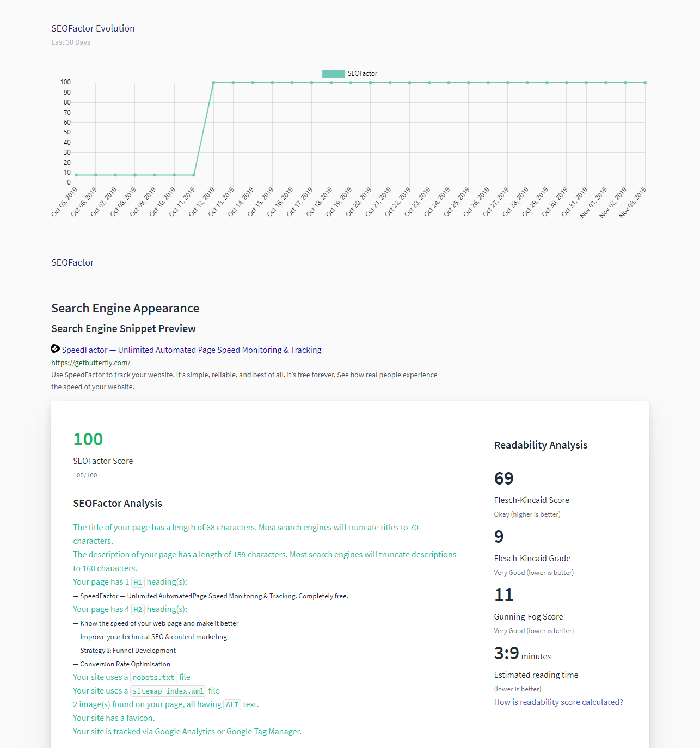The height and width of the screenshot is (748, 700).
Task: Click the green 100 SEOFactor score
Action: click(x=88, y=439)
